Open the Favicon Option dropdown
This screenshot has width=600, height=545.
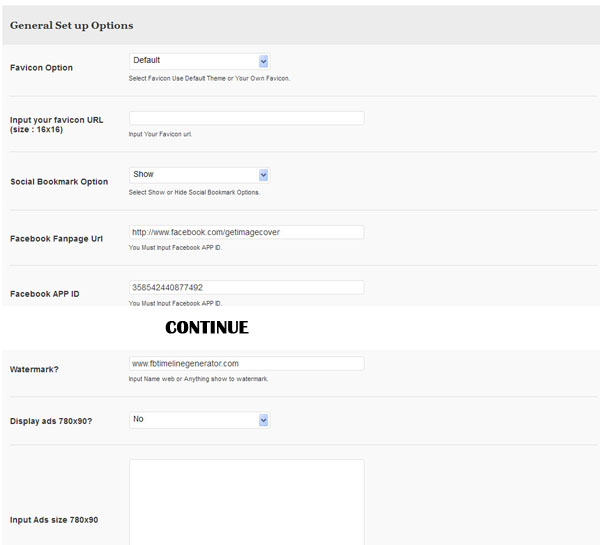click(x=199, y=61)
